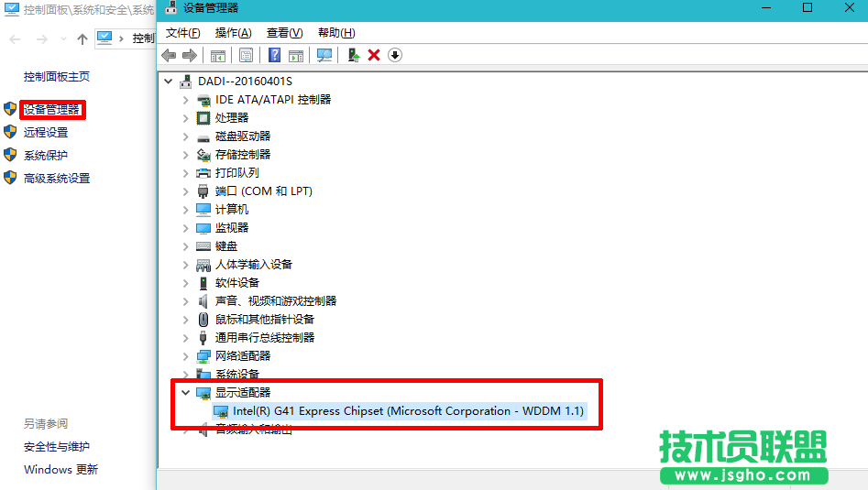Expand the 存储控制器 node

click(x=185, y=155)
